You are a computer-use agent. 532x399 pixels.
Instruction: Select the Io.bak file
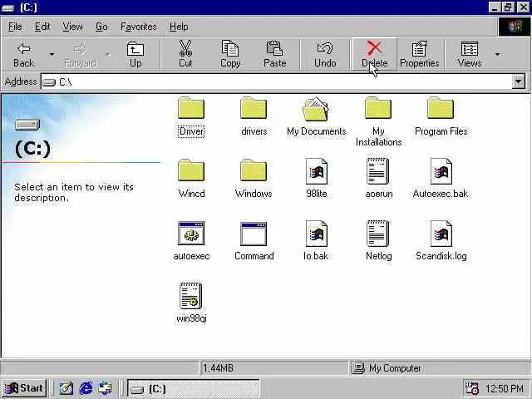[x=316, y=234]
